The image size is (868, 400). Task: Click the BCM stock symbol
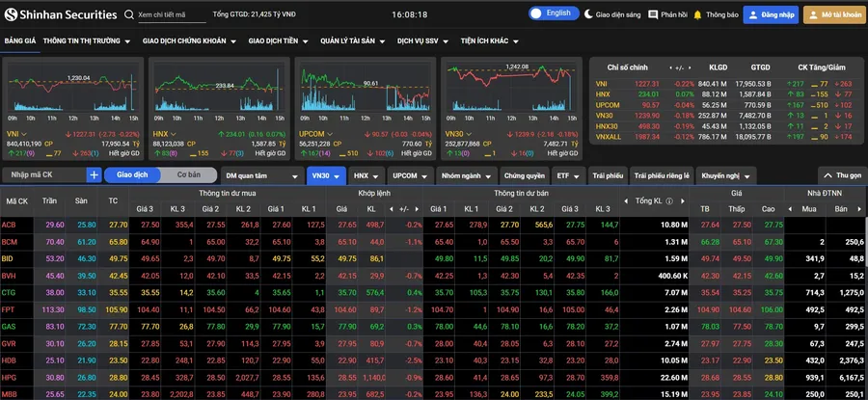(9, 242)
